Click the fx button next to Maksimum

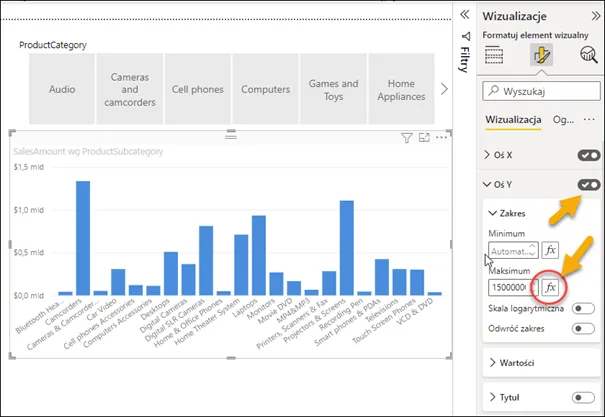click(551, 287)
